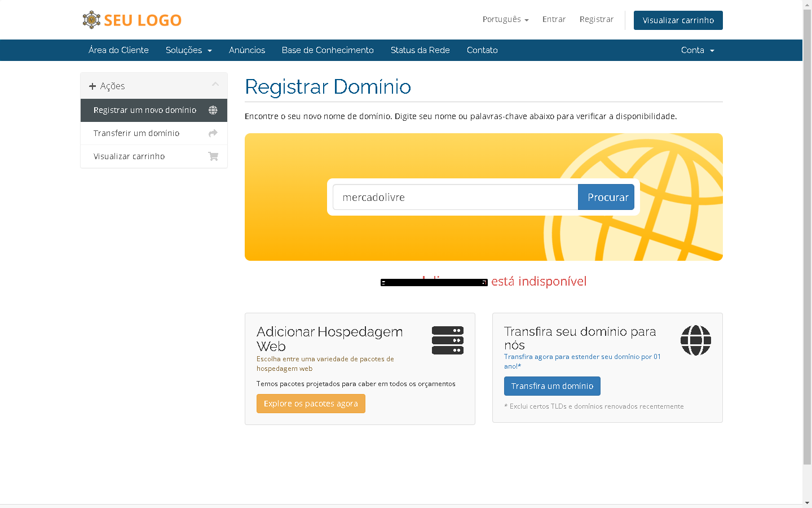Click the globe icon in the transfer panel
Image resolution: width=812 pixels, height=508 pixels.
pyautogui.click(x=695, y=340)
